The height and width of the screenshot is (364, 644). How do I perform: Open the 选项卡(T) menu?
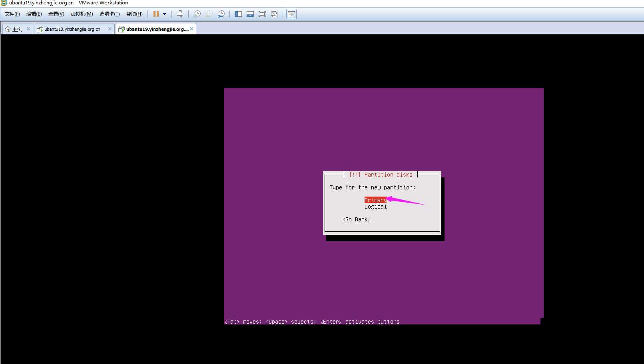coord(110,14)
